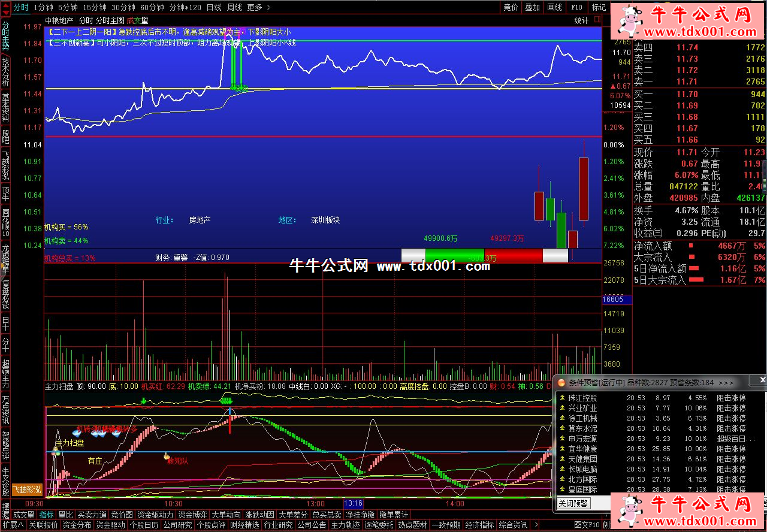Click the 图文F10 button
Image resolution: width=767 pixels, height=532 pixels.
click(586, 525)
